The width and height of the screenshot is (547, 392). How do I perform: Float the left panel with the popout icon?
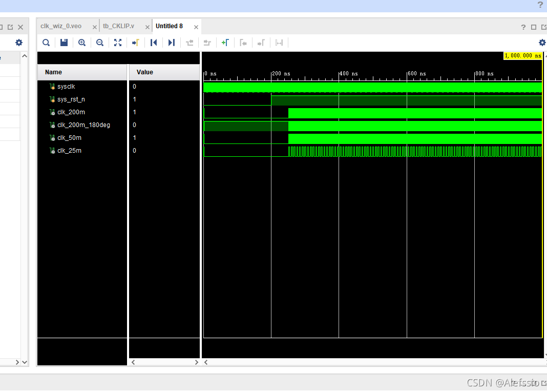[x=10, y=27]
